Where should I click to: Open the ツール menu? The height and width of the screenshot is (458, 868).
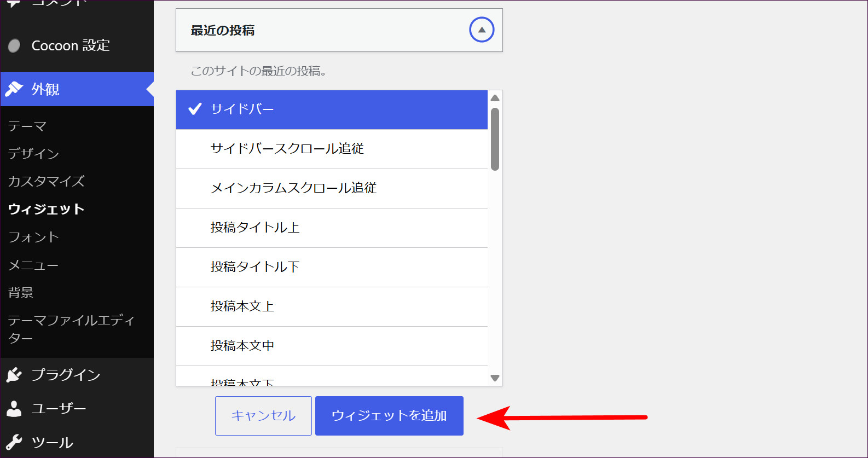coord(77,442)
